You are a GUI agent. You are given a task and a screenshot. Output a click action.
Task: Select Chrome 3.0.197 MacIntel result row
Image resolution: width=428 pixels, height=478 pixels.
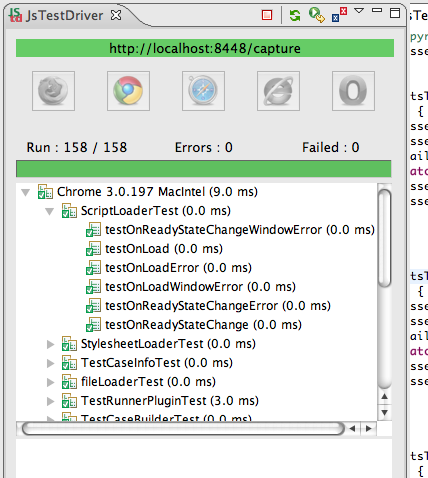click(x=157, y=192)
